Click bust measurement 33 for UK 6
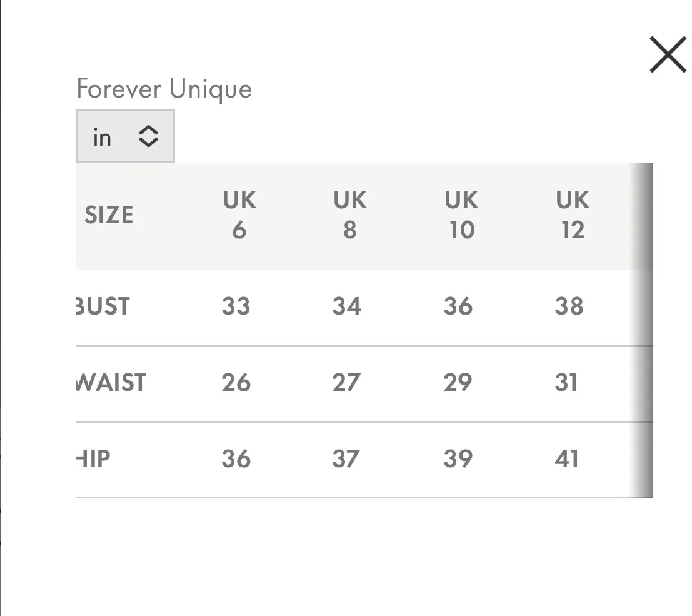The image size is (692, 616). pyautogui.click(x=236, y=306)
